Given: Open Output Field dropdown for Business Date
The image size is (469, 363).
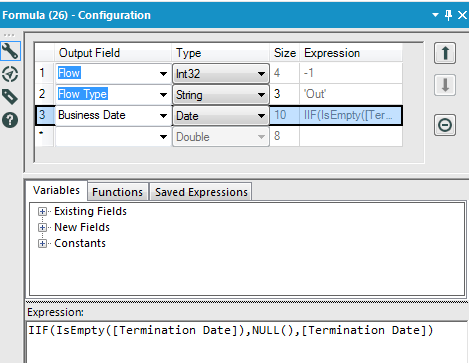Looking at the screenshot, I should coord(163,116).
